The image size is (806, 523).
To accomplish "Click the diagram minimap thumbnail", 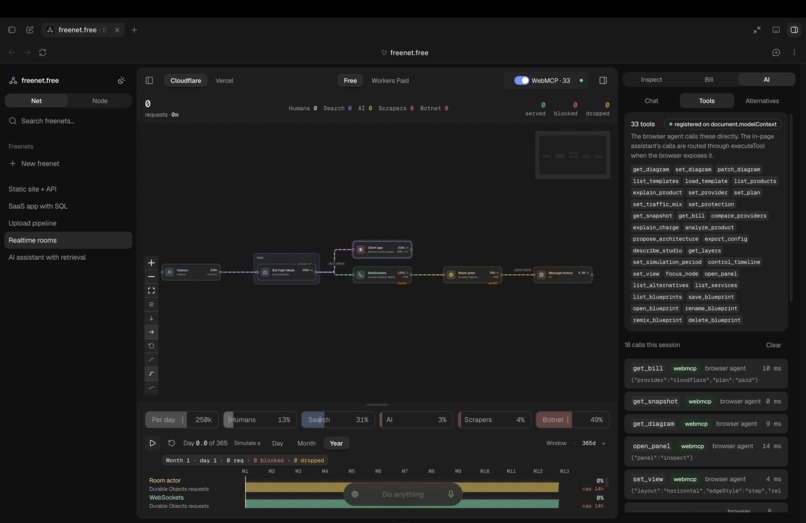I will (x=573, y=155).
